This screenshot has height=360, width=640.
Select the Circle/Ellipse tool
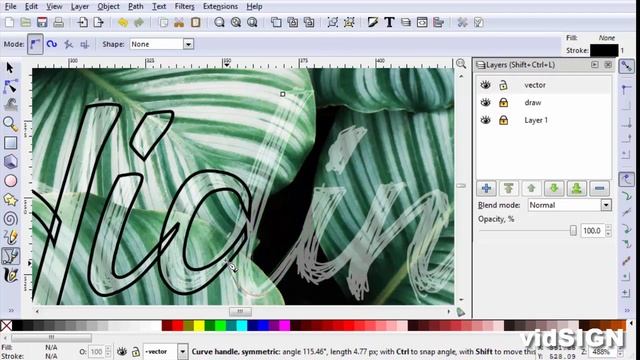pos(10,181)
